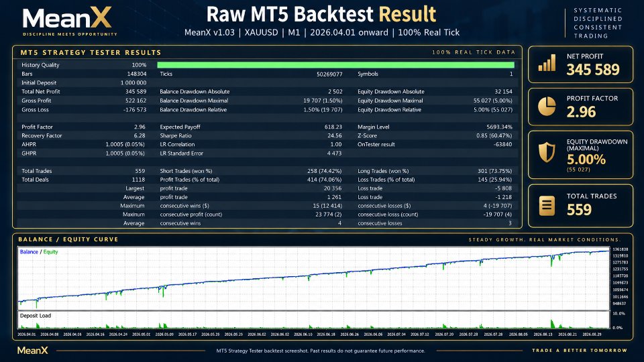Select the Z-Score value 0.85 (60.47%)

tap(494, 135)
